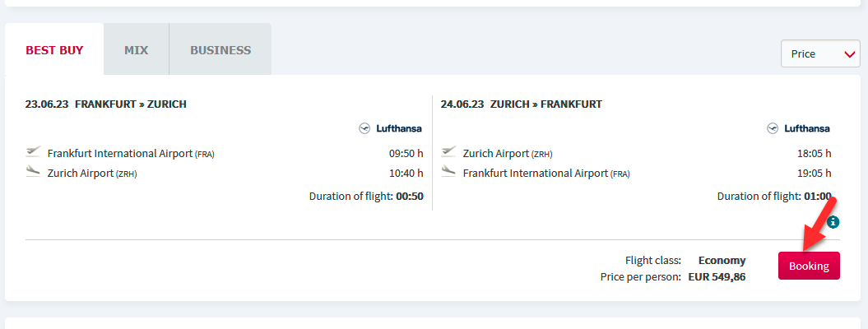Click the 24.06.23 Zurich to Frankfurt heading
This screenshot has height=329, width=868.
522,104
